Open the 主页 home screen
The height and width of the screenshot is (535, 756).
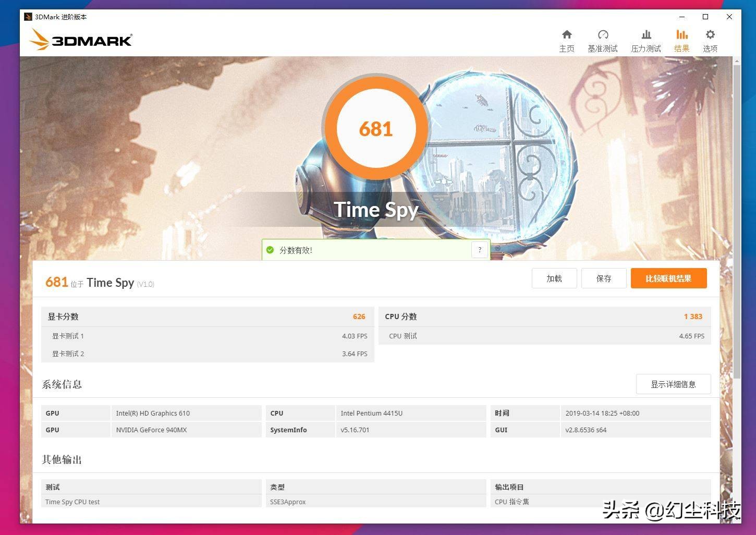(567, 40)
